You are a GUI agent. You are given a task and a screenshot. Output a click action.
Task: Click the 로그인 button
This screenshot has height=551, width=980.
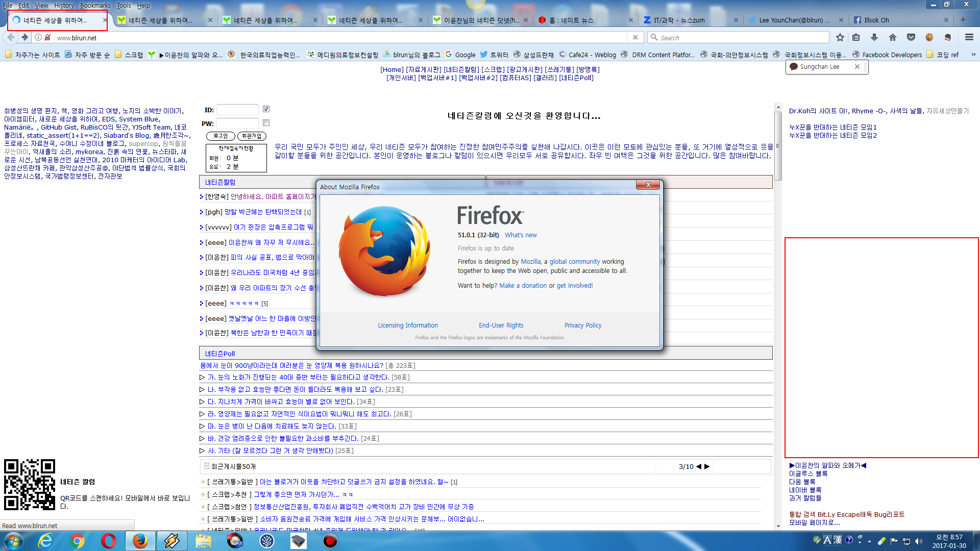[x=220, y=136]
